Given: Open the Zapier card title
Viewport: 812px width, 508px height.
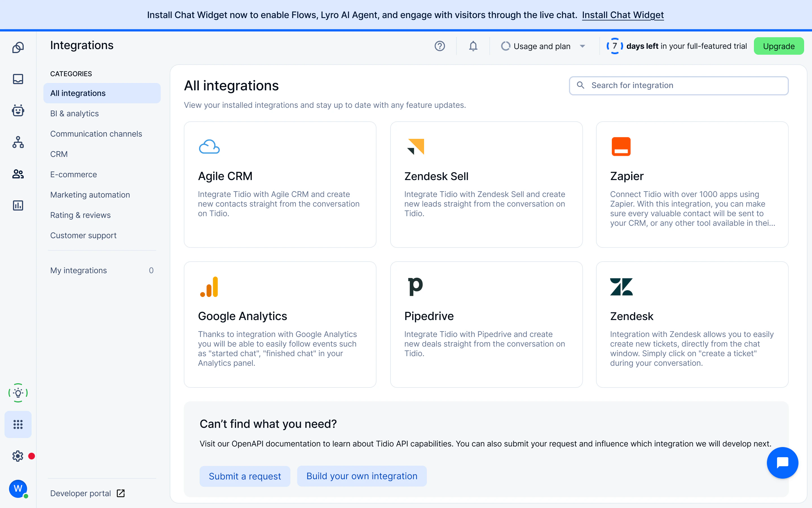Looking at the screenshot, I should (627, 176).
